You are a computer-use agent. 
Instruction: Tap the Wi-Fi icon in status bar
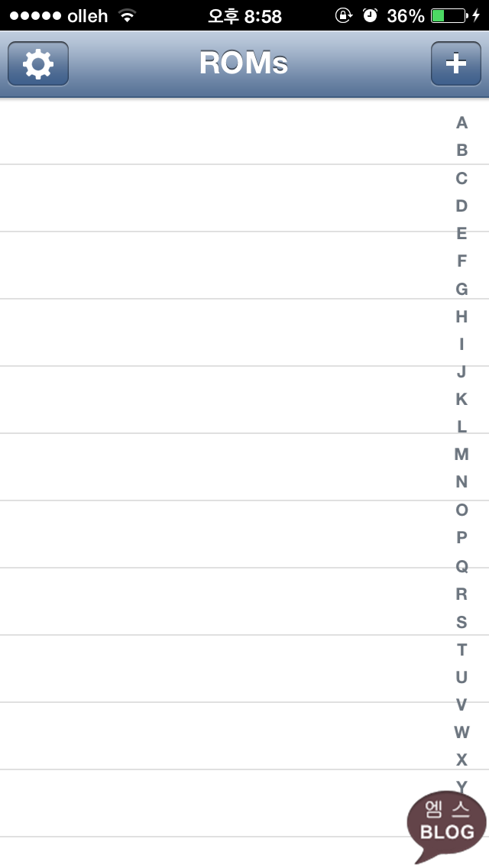point(128,15)
